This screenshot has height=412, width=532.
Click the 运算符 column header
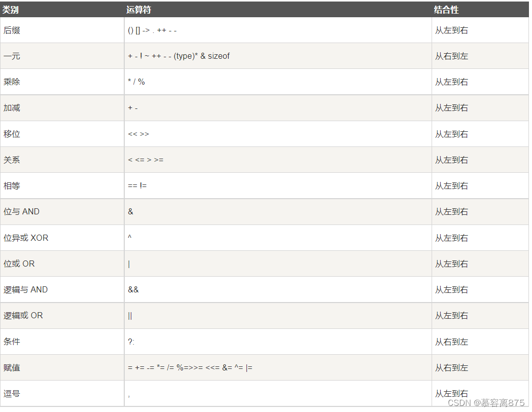tap(139, 10)
